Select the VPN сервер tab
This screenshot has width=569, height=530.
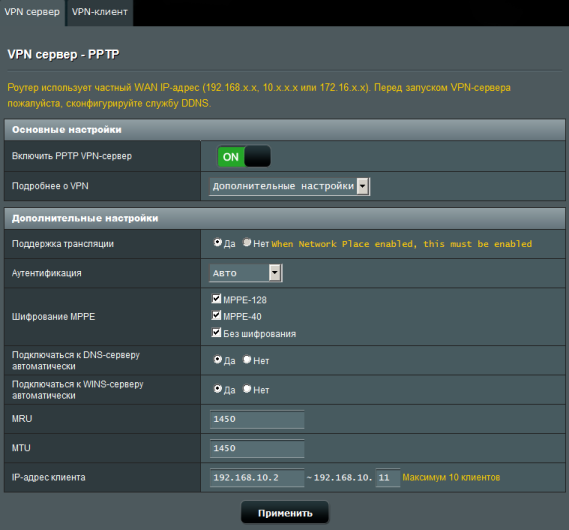[x=32, y=12]
